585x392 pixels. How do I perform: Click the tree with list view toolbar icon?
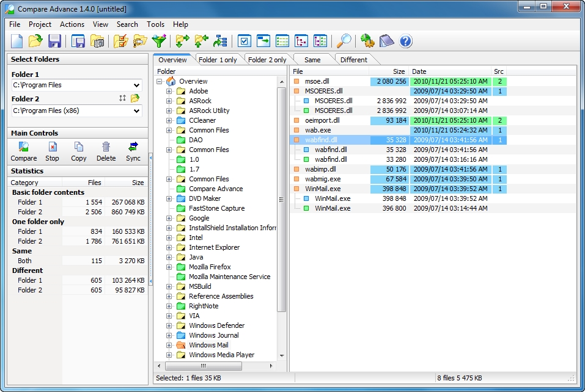tap(320, 41)
